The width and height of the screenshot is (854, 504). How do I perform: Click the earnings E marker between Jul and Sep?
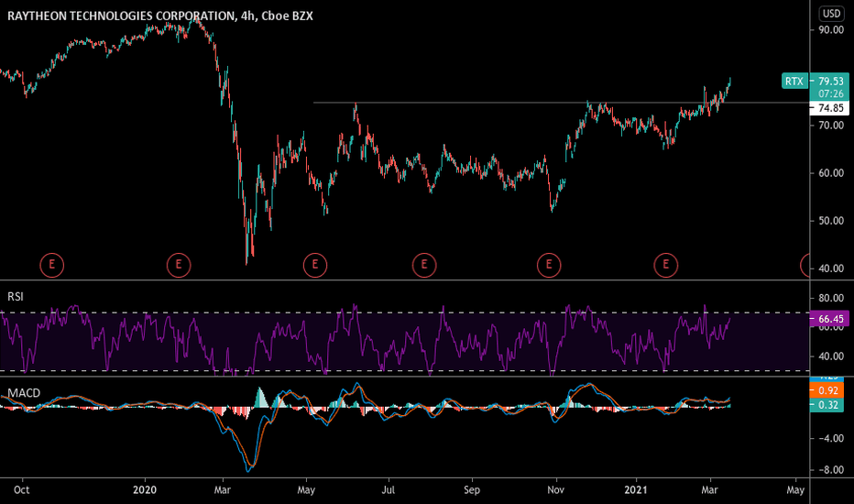coord(424,266)
